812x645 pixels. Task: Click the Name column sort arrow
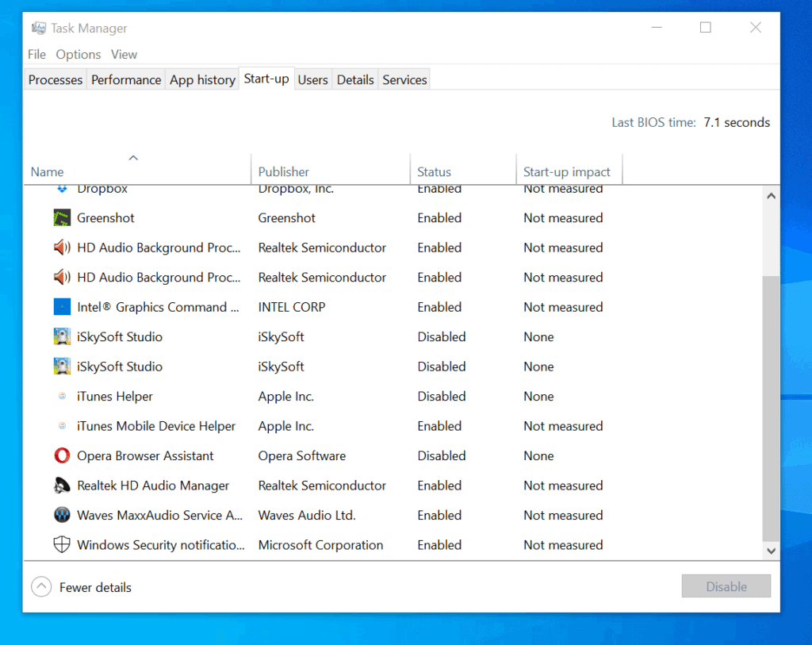tap(133, 157)
